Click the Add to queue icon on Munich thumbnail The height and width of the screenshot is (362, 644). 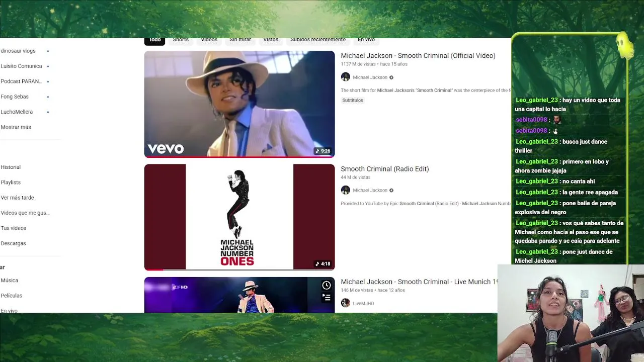[327, 298]
